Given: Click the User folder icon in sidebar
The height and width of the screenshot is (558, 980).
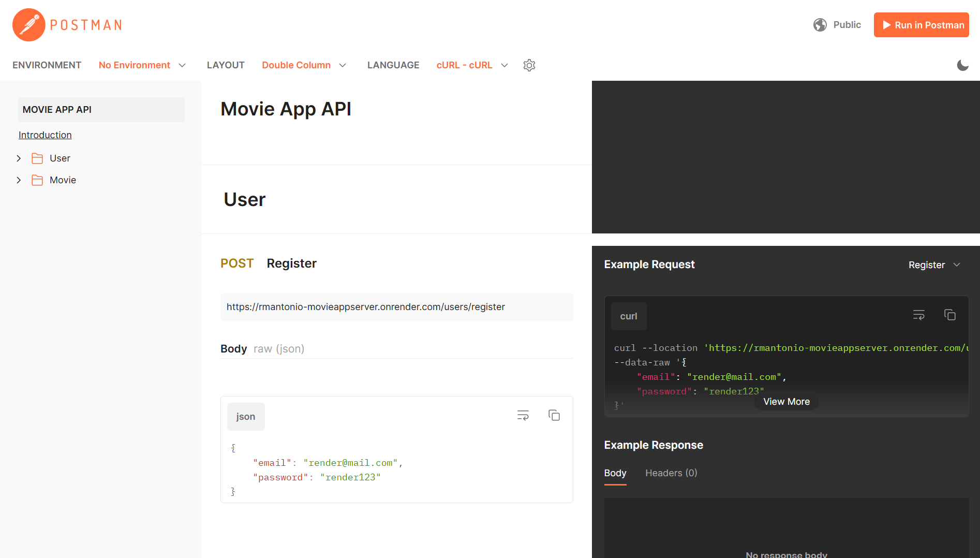Looking at the screenshot, I should click(37, 158).
